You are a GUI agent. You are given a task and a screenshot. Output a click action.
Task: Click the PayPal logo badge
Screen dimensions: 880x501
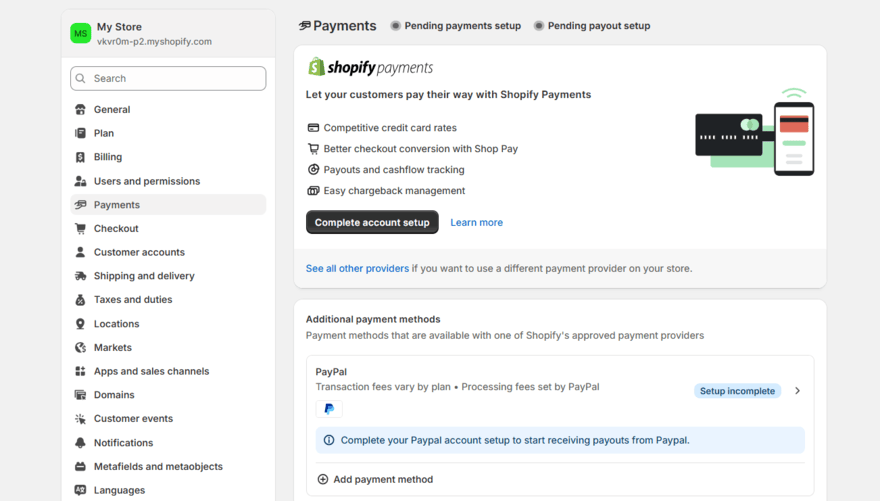(329, 409)
